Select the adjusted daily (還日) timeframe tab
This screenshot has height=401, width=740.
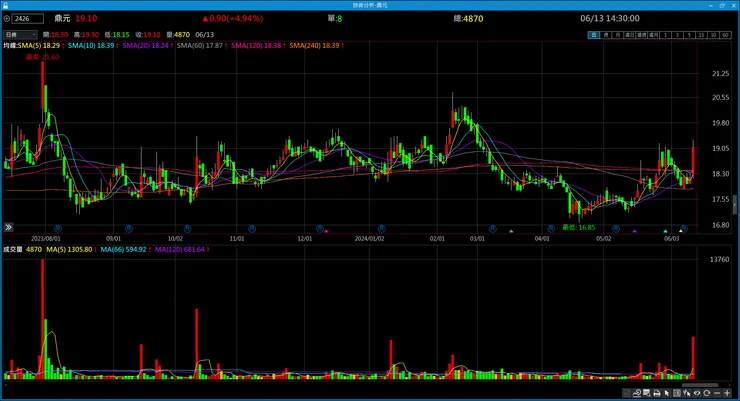pyautogui.click(x=630, y=35)
